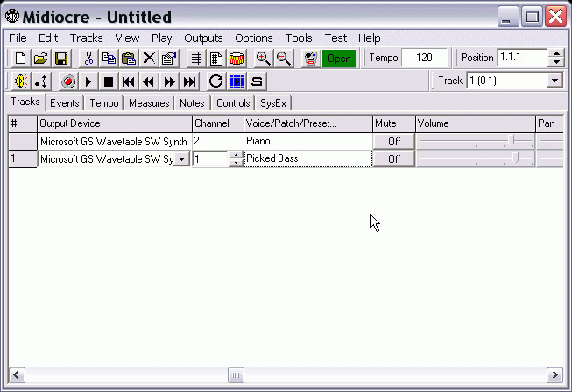572x392 pixels.
Task: Click the drum icon
Action: pos(237,59)
